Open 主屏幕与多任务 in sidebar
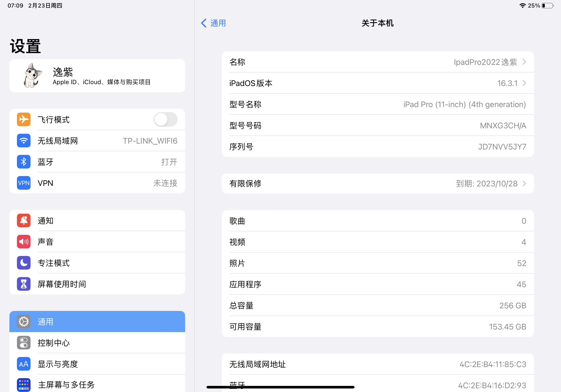 pos(97,384)
